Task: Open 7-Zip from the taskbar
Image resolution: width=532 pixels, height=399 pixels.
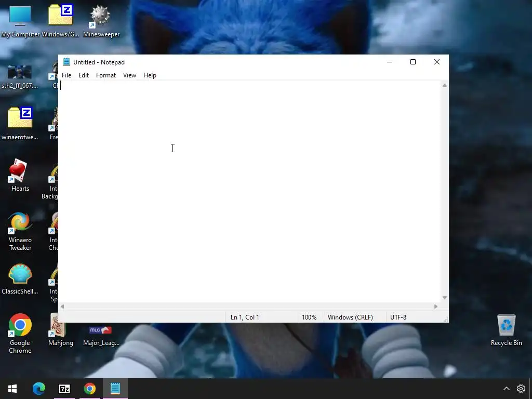Action: 64,389
